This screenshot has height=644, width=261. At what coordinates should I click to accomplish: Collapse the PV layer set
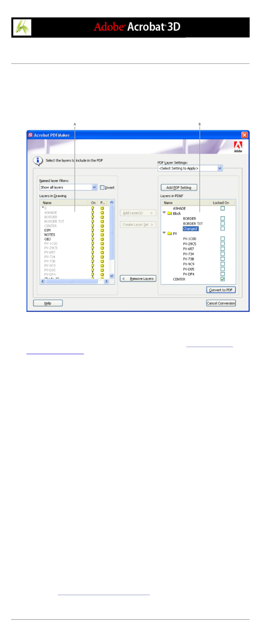point(164,233)
